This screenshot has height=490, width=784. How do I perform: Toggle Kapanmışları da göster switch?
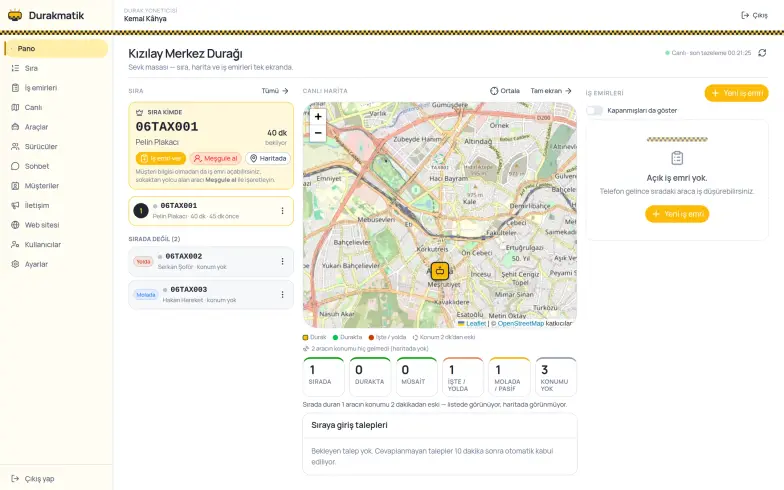click(x=594, y=110)
